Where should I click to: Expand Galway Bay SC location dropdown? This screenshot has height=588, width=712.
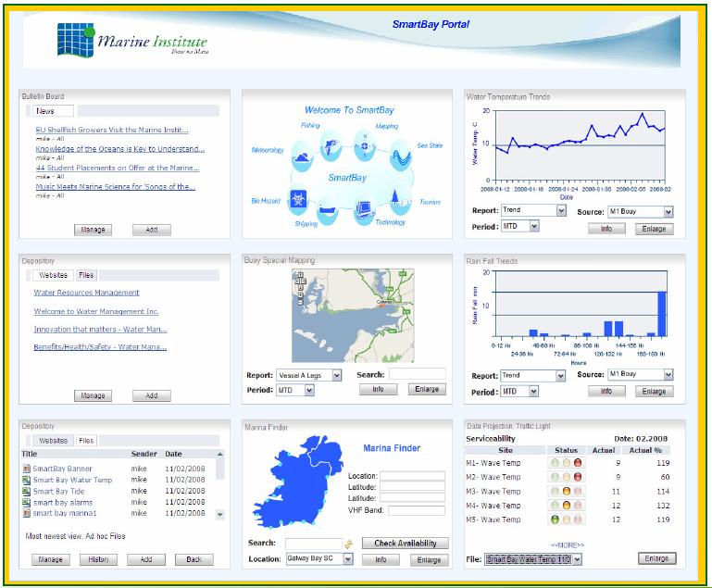tap(348, 559)
